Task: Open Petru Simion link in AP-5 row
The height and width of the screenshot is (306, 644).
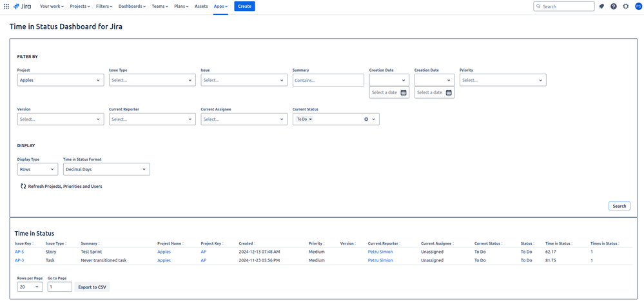Action: 380,252
